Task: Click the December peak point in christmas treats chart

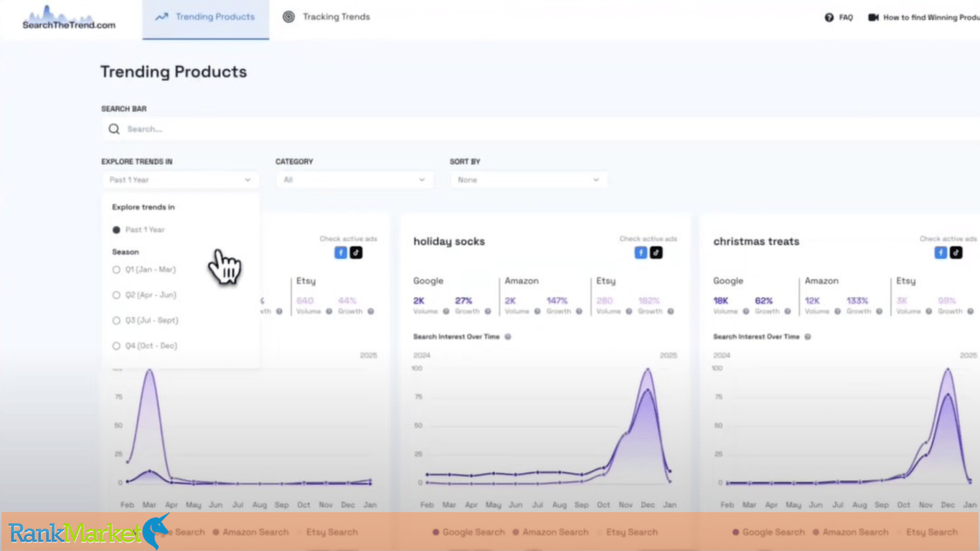Action: [x=948, y=370]
